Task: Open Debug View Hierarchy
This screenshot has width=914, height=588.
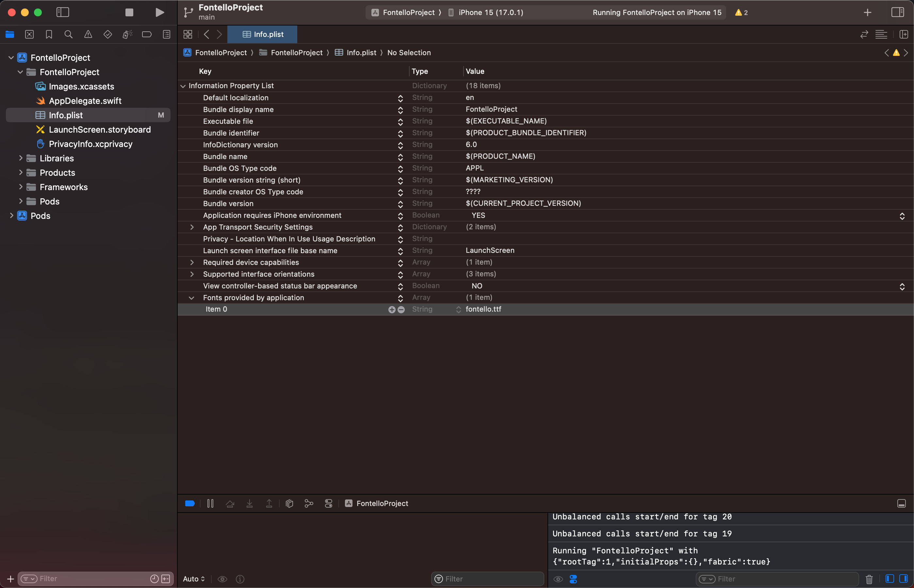Action: coord(289,503)
